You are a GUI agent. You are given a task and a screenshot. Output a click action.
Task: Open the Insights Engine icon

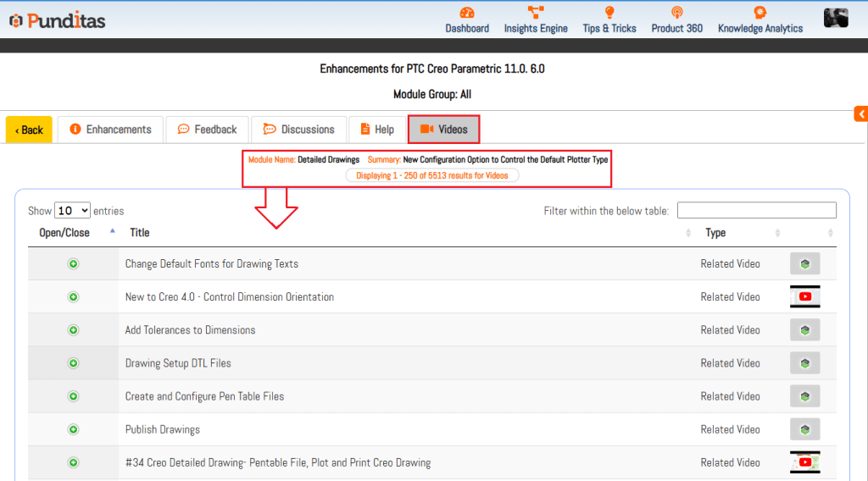(x=536, y=13)
